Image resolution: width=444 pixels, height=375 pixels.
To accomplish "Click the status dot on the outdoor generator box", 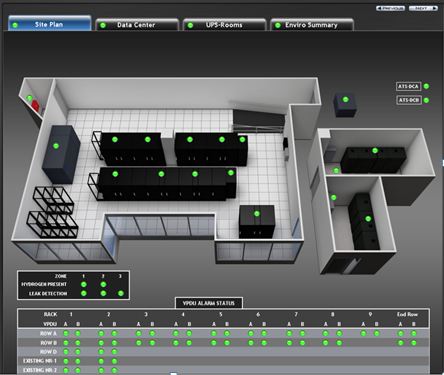I will click(x=346, y=99).
